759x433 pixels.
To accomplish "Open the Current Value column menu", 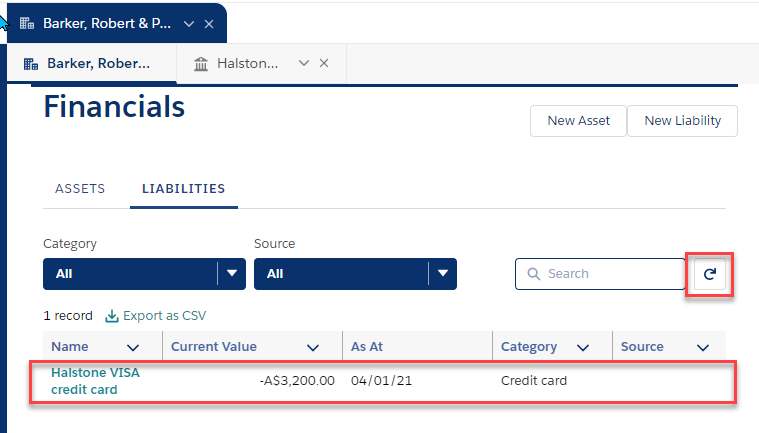I will coord(313,347).
